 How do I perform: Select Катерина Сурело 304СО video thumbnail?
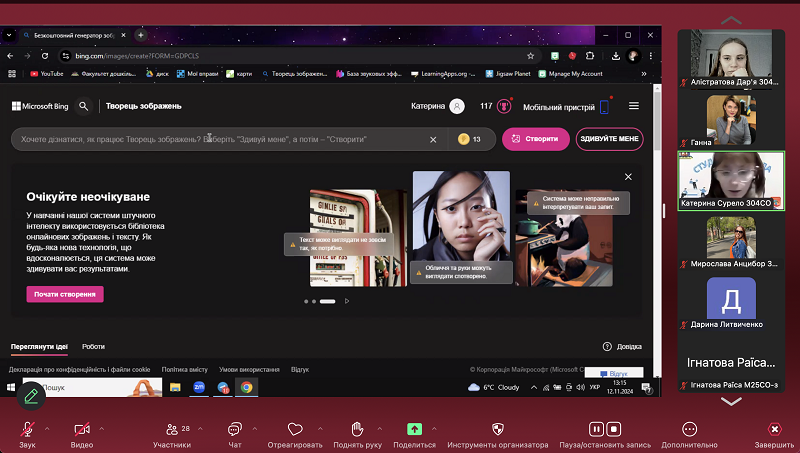tap(731, 180)
